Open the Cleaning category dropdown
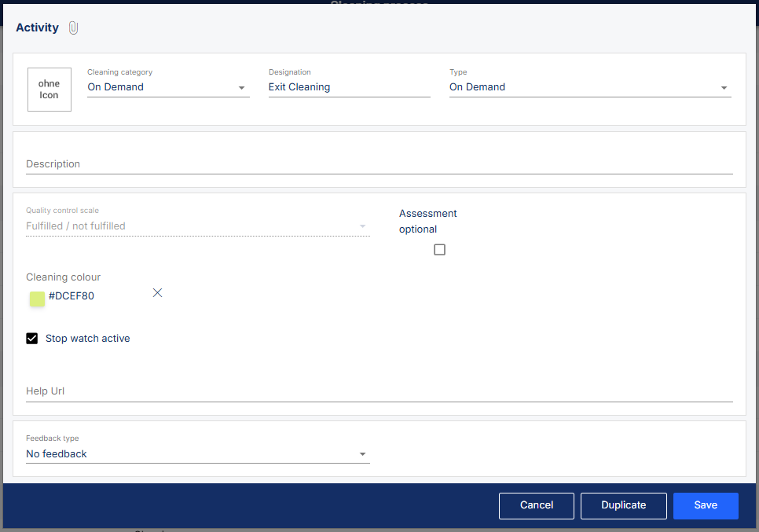 coord(167,87)
